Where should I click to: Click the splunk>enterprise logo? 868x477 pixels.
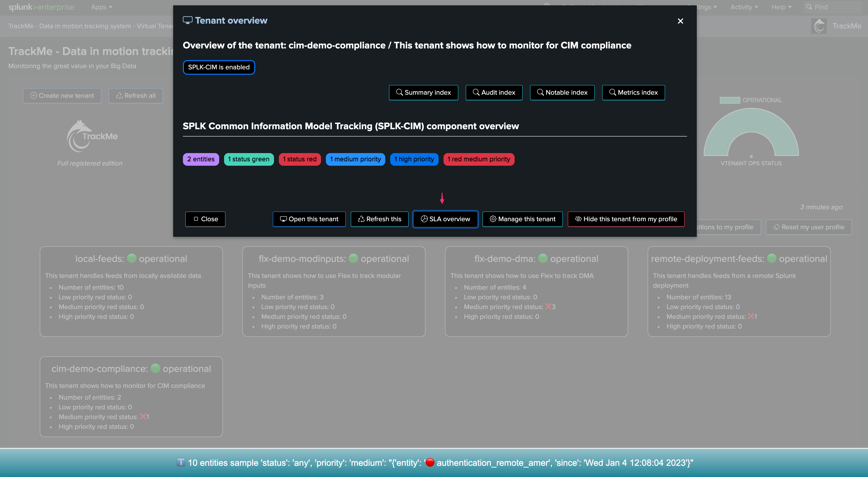pos(41,7)
